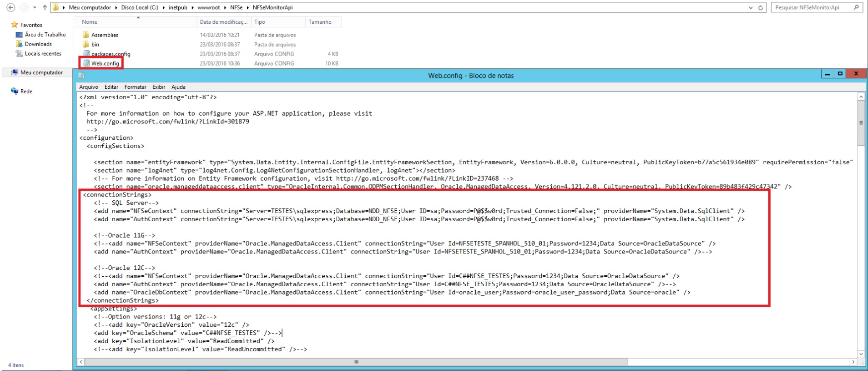Select the bin folder name
Image resolution: width=868 pixels, height=371 pixels.
pos(95,44)
